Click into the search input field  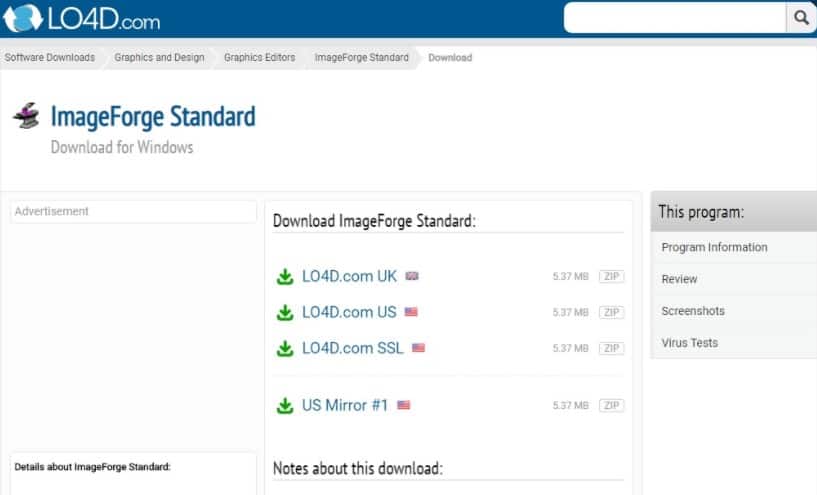675,18
